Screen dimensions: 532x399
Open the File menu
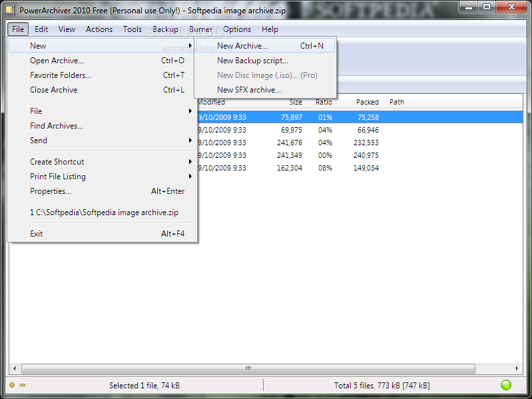pyautogui.click(x=18, y=29)
